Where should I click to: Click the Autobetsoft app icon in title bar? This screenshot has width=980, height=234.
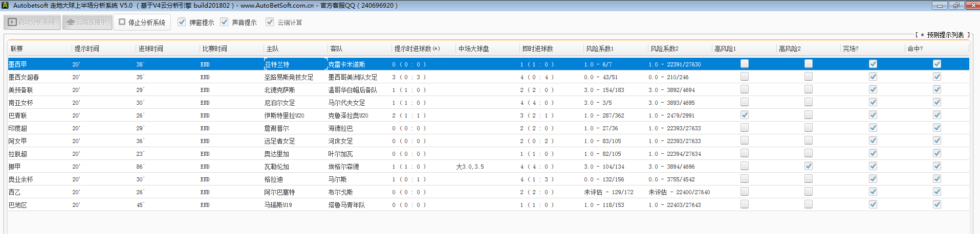point(5,5)
